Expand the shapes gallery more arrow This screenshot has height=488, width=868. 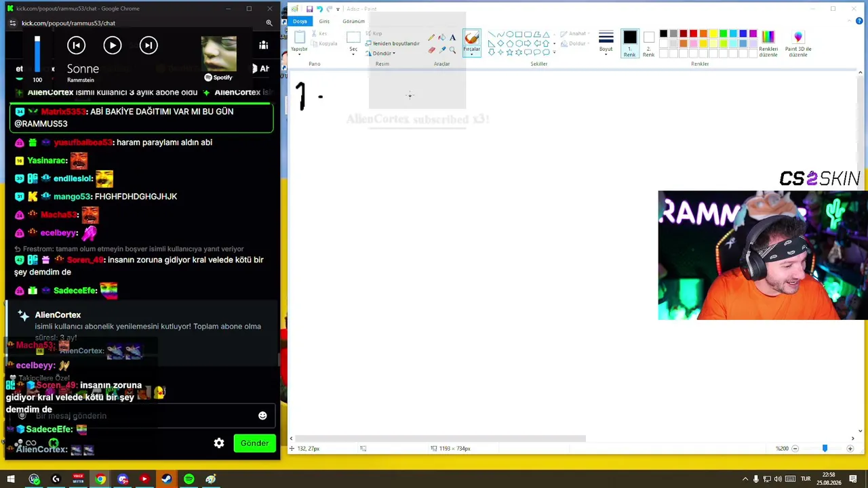click(x=554, y=52)
